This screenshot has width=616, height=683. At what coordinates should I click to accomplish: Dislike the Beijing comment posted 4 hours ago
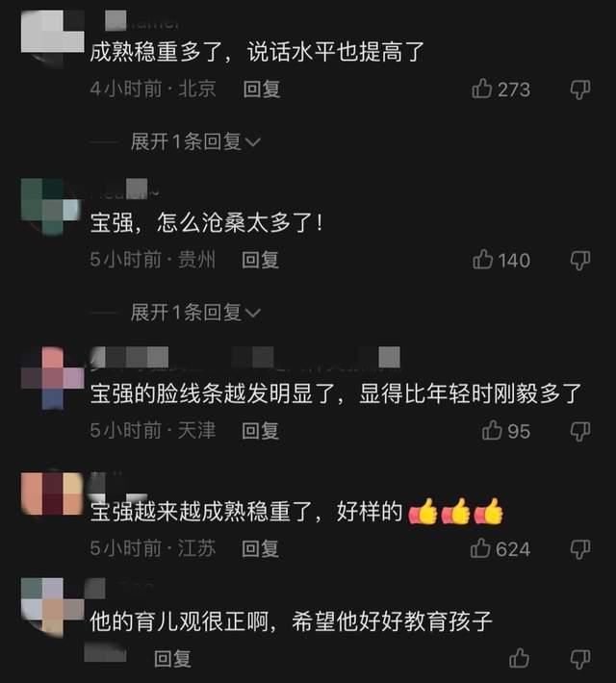tap(580, 89)
